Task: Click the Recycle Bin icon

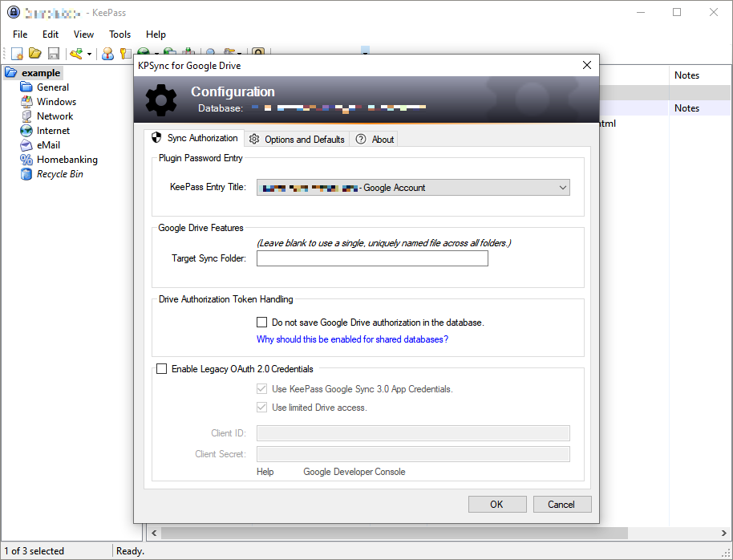Action: [26, 174]
